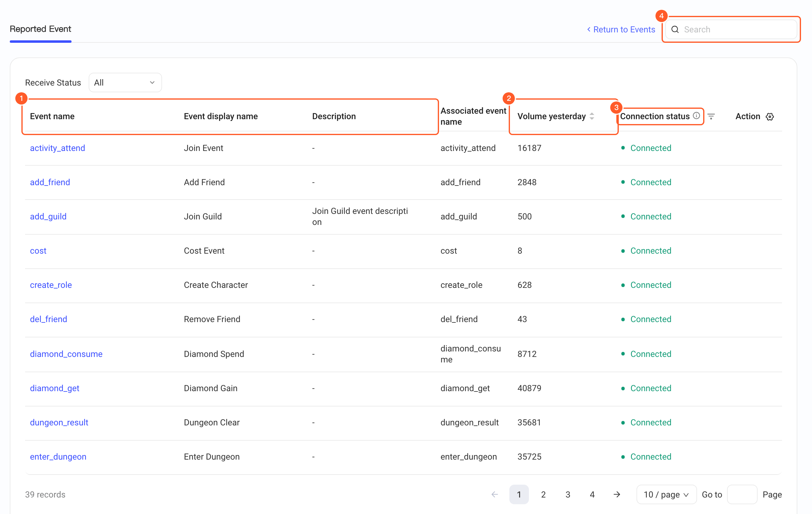Click Connected status in enter_dungeon row

[x=646, y=456]
